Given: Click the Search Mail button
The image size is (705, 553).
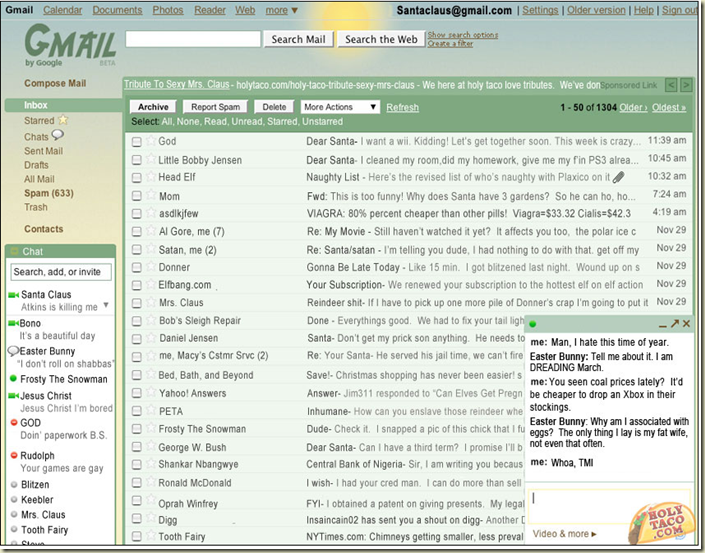Looking at the screenshot, I should coord(299,39).
